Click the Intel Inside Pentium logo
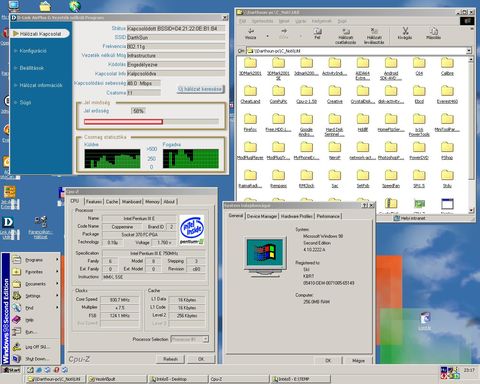The image size is (480, 384). point(192,230)
